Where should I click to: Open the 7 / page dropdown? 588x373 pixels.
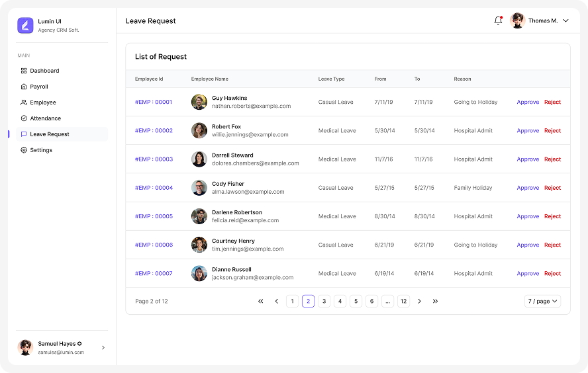coord(542,301)
